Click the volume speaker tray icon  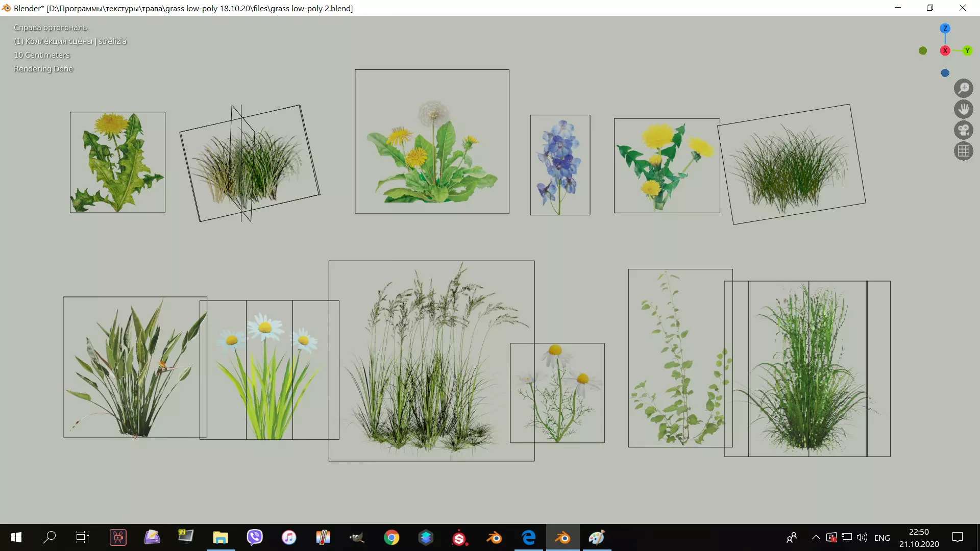[862, 537]
